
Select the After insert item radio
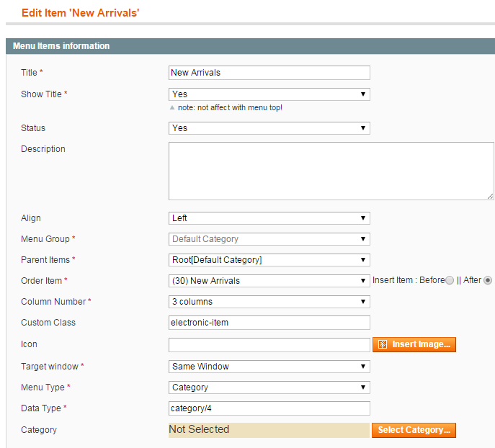tap(487, 280)
